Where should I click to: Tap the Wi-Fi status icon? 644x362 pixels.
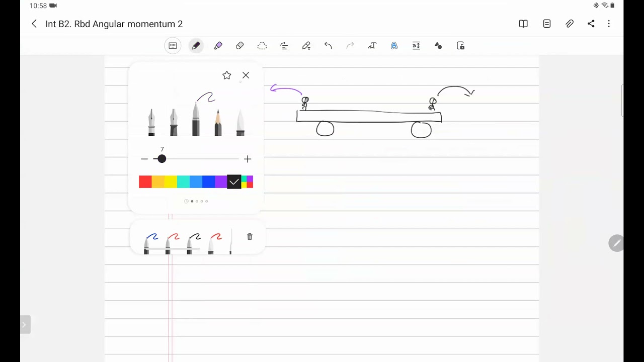point(605,6)
